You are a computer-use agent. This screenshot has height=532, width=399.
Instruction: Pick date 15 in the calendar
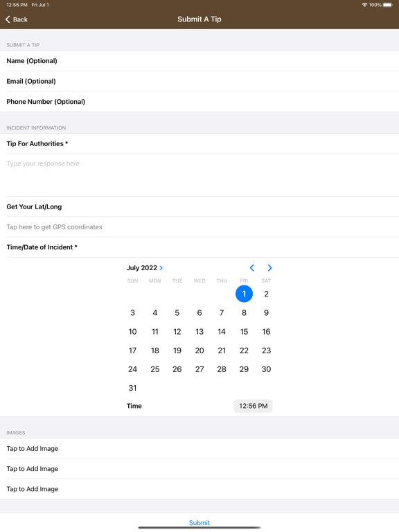(244, 332)
